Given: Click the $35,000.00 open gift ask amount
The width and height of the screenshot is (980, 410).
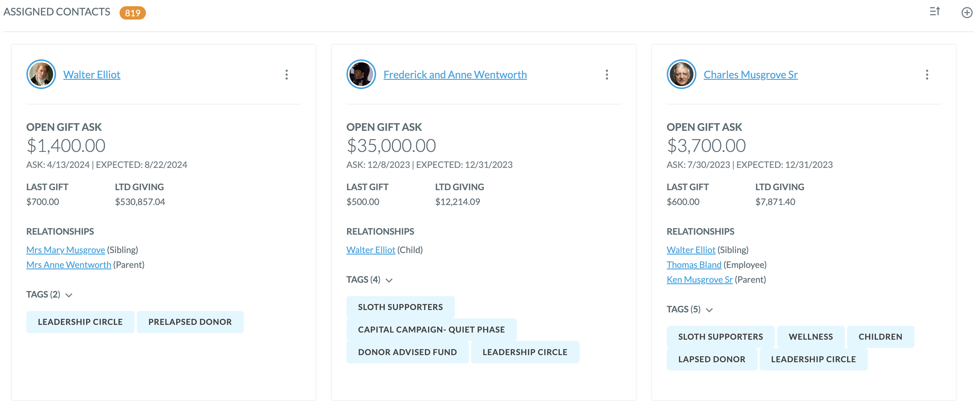Looking at the screenshot, I should point(391,146).
